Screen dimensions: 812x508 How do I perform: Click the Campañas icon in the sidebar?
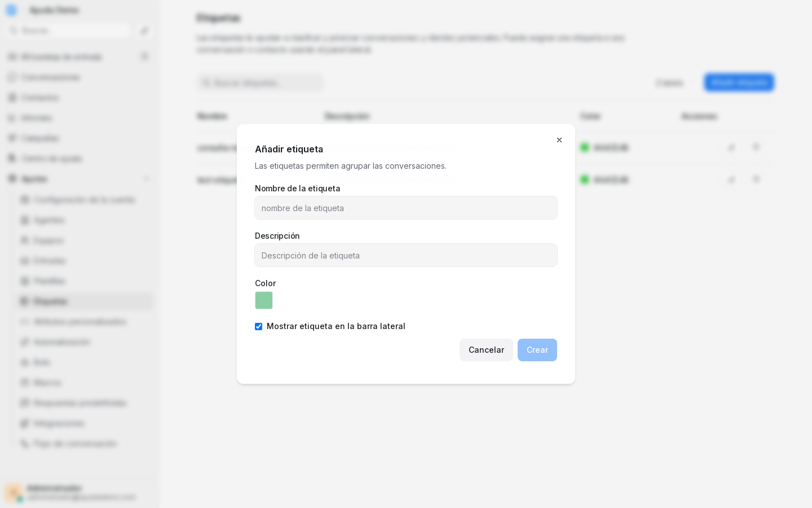click(x=12, y=138)
